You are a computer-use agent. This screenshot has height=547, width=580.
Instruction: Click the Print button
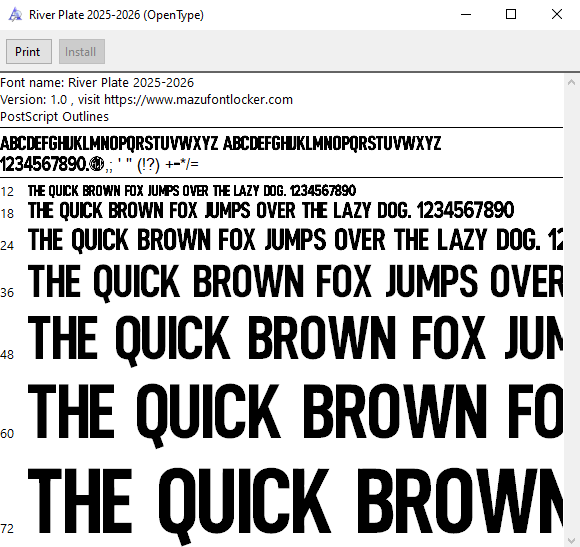point(28,51)
